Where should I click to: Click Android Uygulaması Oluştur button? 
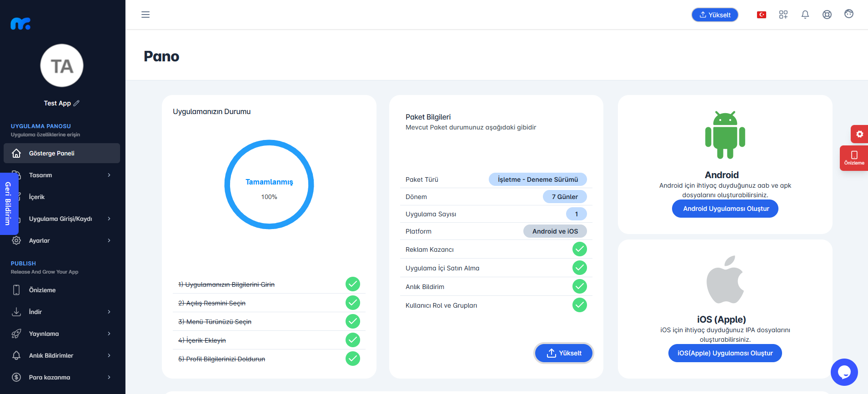725,209
